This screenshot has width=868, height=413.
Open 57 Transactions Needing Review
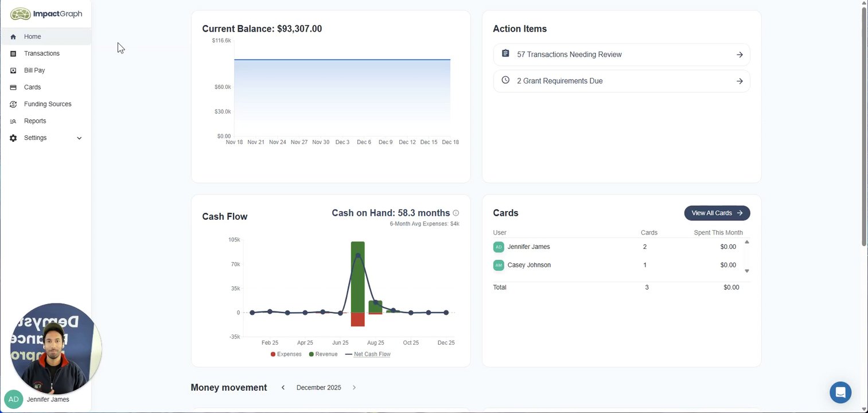[621, 54]
